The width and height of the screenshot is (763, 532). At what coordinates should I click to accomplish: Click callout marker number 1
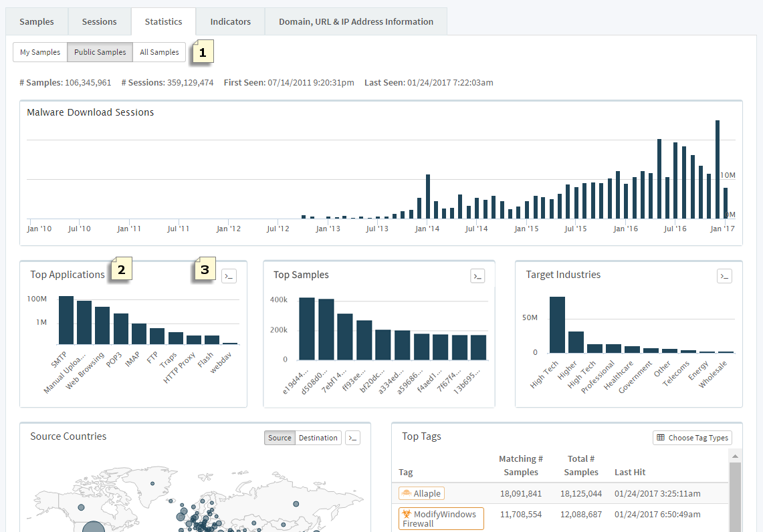[203, 51]
